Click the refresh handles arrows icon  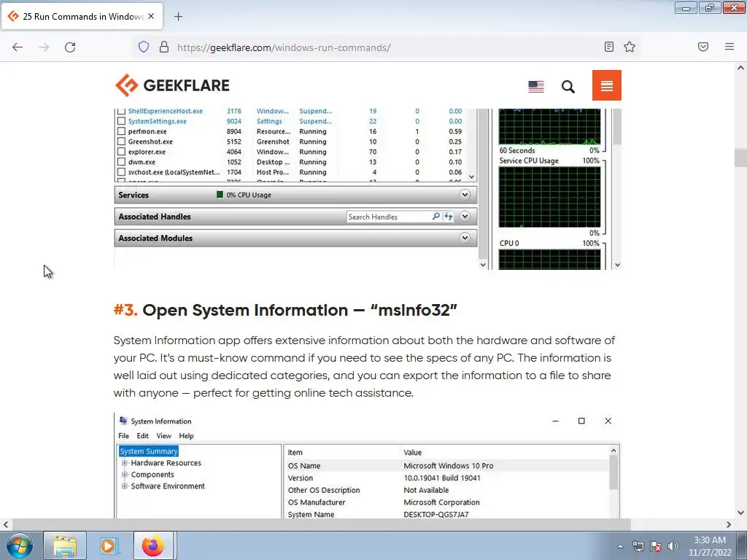pyautogui.click(x=449, y=216)
